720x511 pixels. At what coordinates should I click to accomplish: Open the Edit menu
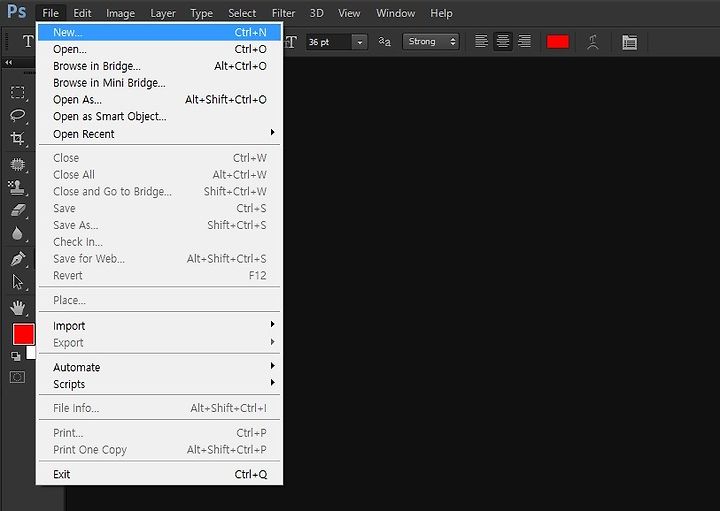tap(82, 13)
